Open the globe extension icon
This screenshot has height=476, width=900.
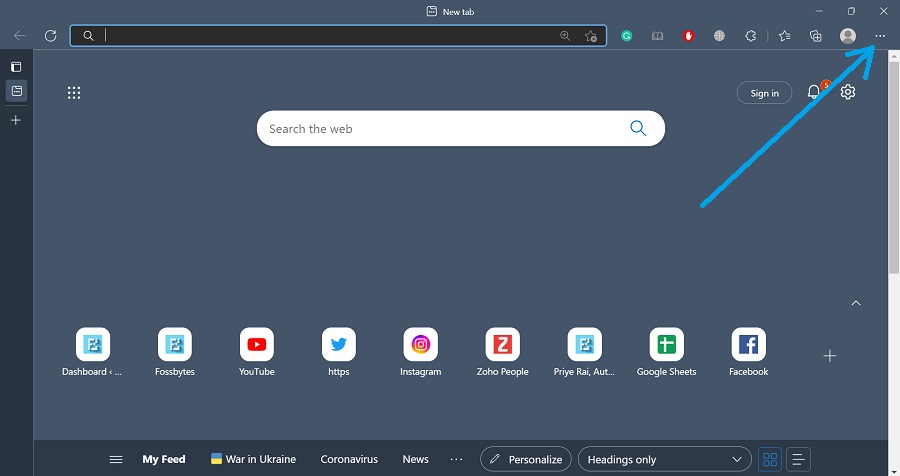coord(719,36)
